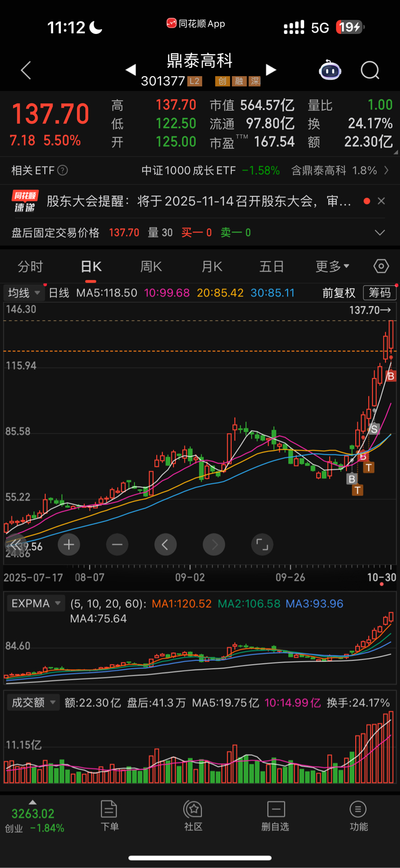Dismiss the 股东大会提醒 notice
Screen dimensions: 400x868
point(381,201)
